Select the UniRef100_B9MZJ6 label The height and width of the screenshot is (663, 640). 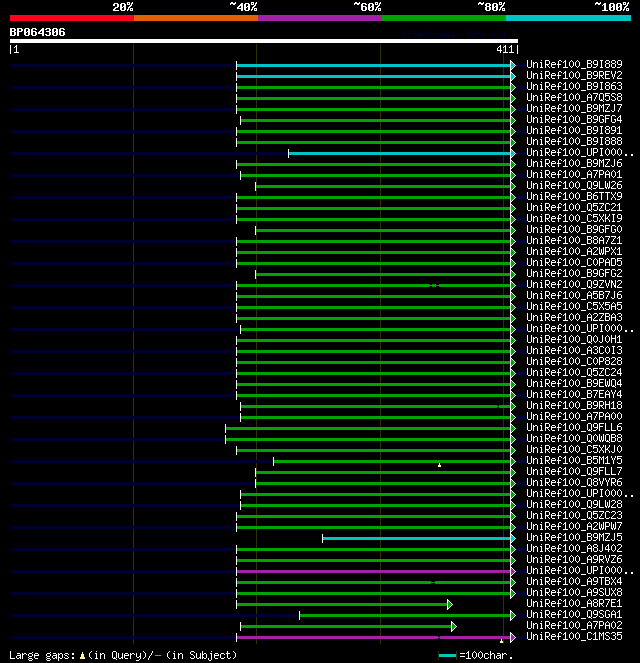pyautogui.click(x=574, y=163)
